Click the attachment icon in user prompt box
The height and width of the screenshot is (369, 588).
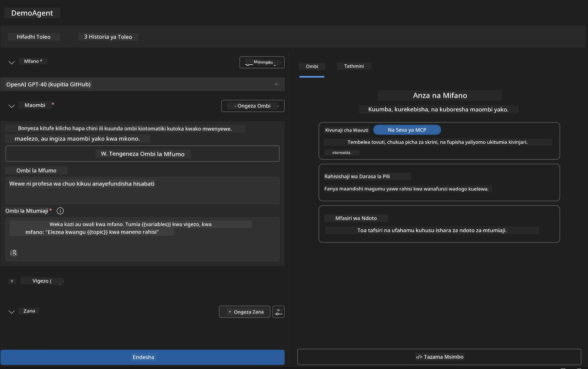pos(14,253)
